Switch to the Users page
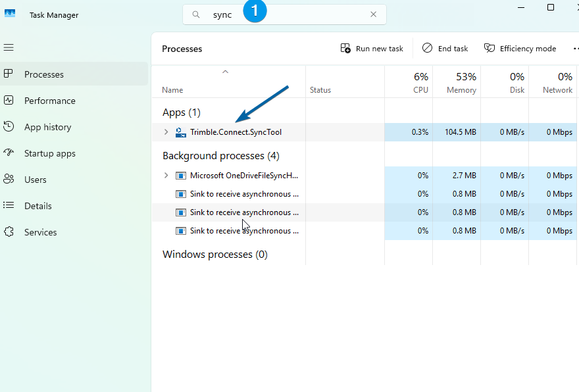This screenshot has height=392, width=579. 35,180
